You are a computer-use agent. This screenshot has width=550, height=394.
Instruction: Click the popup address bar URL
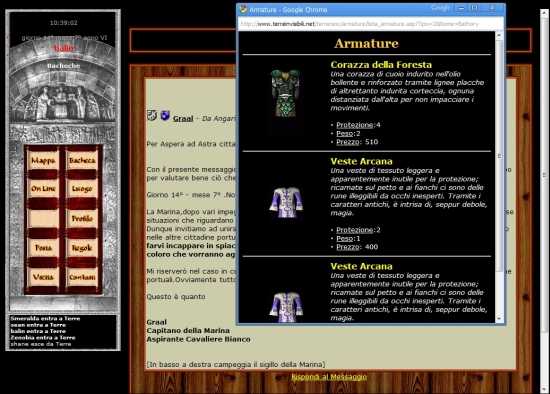point(359,24)
